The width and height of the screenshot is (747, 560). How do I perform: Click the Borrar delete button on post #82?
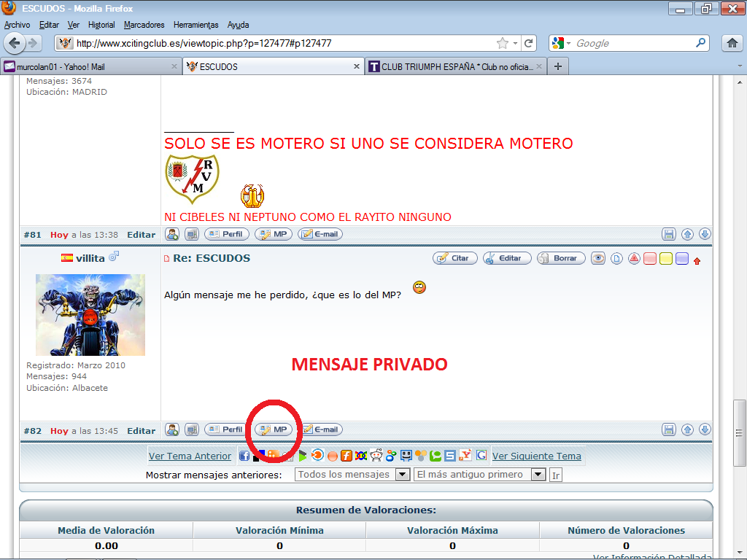pos(560,258)
